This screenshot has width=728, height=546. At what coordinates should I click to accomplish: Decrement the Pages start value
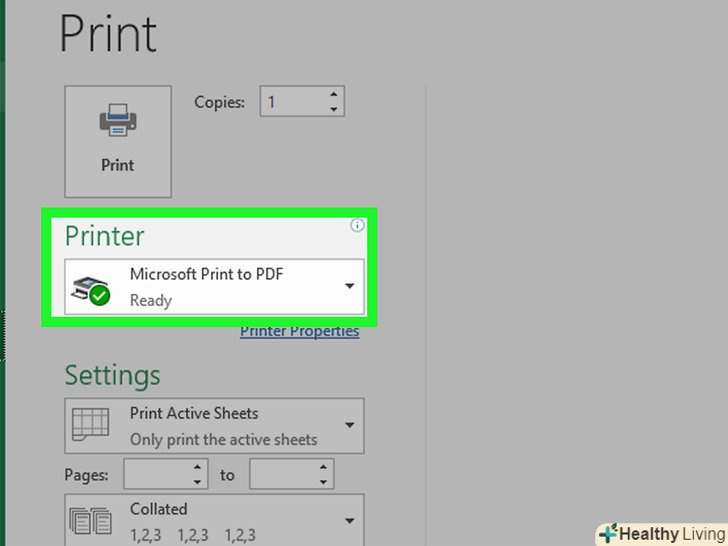click(197, 482)
